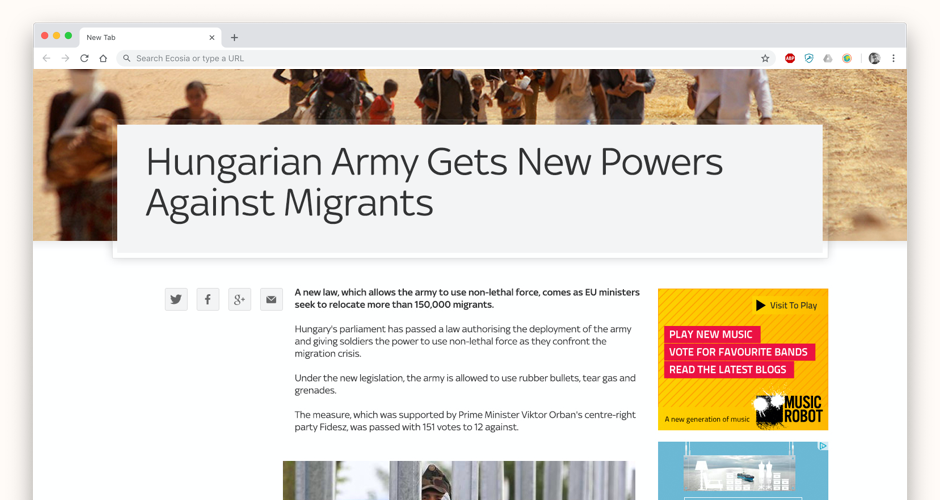Image resolution: width=940 pixels, height=500 pixels.
Task: Click the paragraph starting Hungary's parliament
Action: (x=463, y=341)
